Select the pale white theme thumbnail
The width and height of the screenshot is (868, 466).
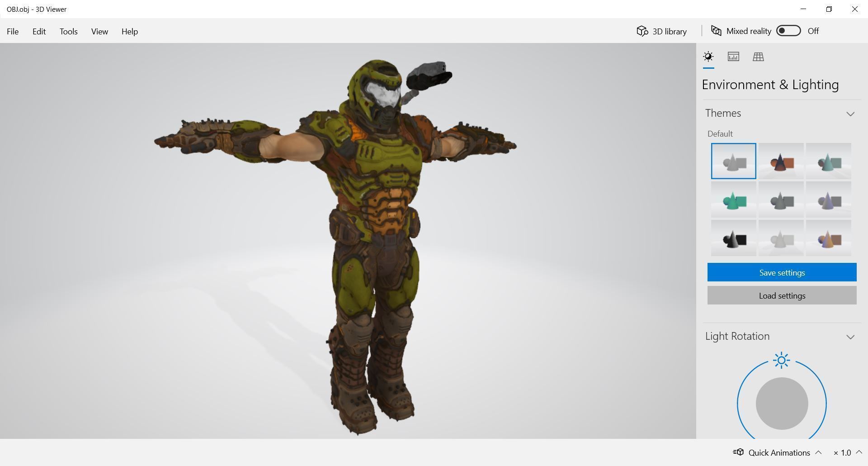click(781, 238)
